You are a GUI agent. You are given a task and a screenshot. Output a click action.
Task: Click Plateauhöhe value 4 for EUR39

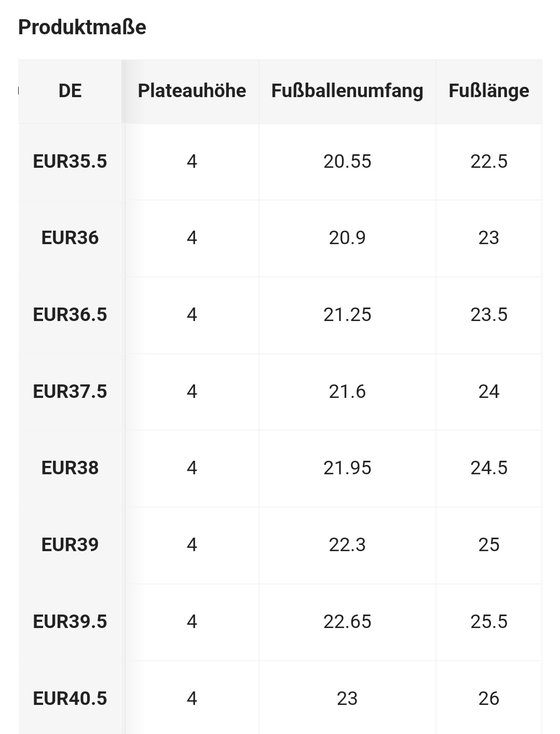[192, 545]
